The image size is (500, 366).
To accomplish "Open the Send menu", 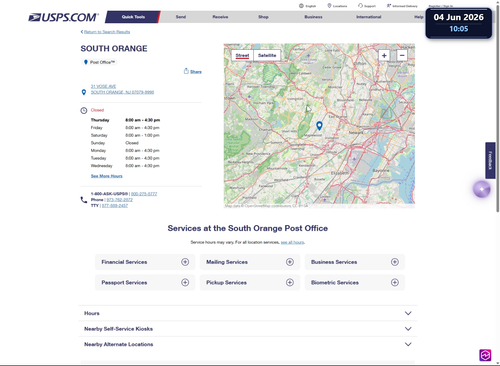I will point(181,17).
